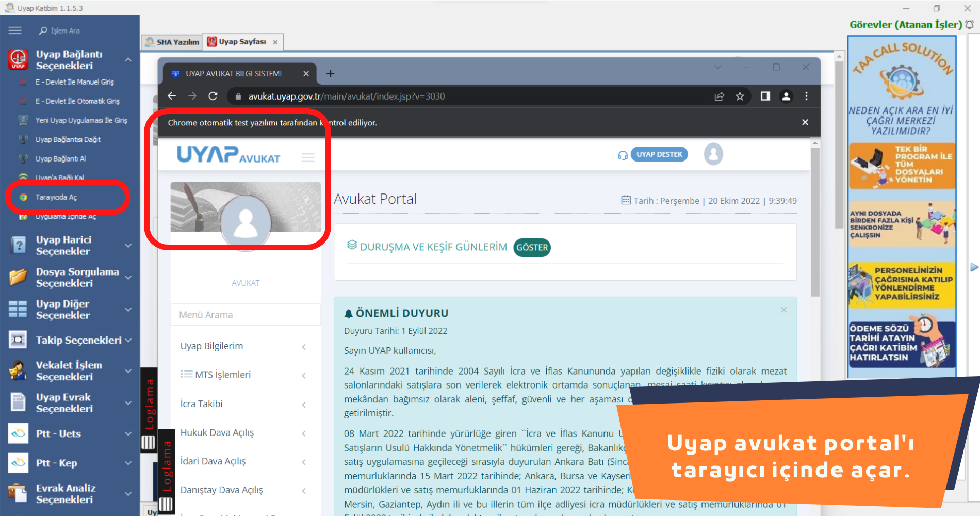Click the Dosya Sorgulama folder icon
Viewport: 980px width, 516px height.
[18, 278]
